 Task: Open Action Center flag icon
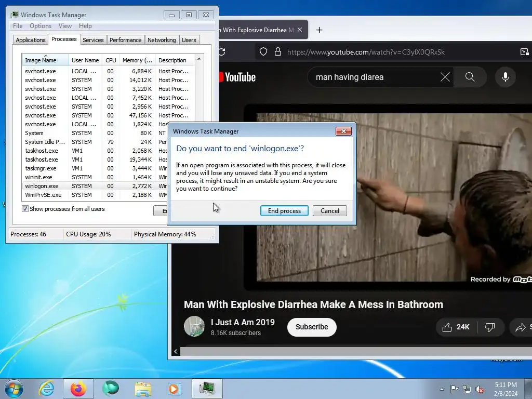click(454, 389)
